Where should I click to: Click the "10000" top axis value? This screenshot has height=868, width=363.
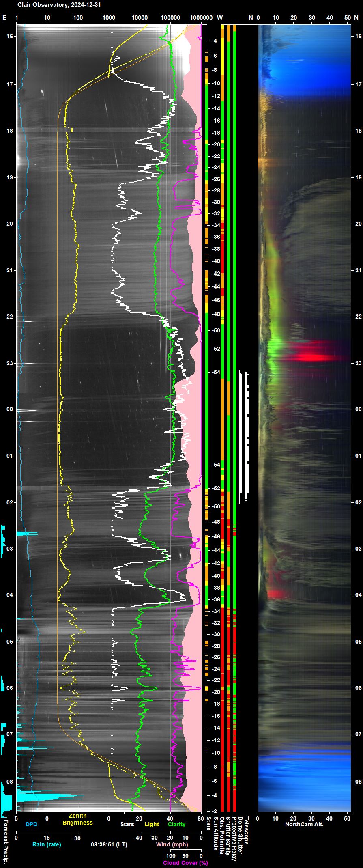coord(140,18)
